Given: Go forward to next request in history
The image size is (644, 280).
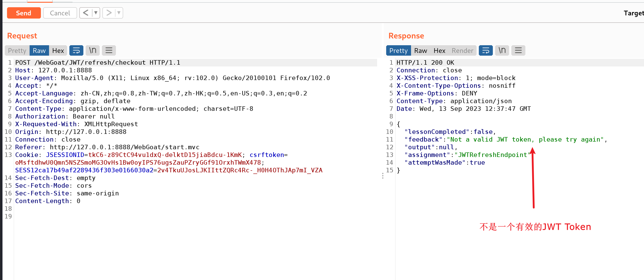Looking at the screenshot, I should [109, 13].
